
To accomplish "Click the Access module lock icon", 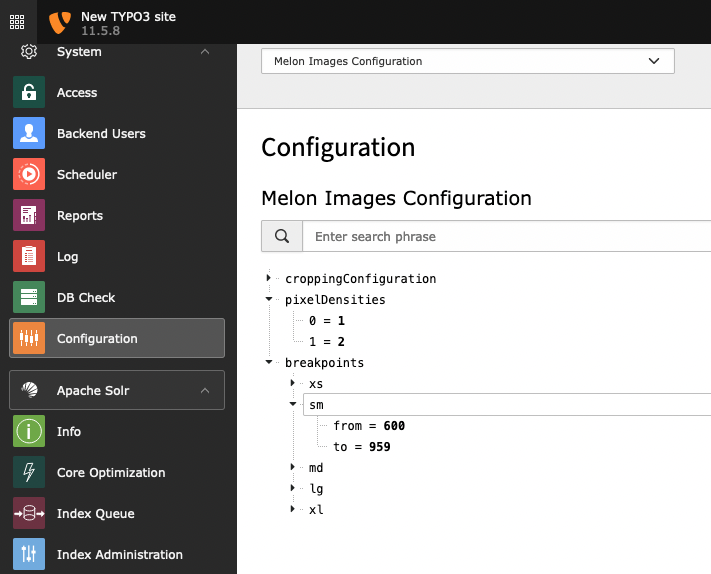I will pos(29,93).
